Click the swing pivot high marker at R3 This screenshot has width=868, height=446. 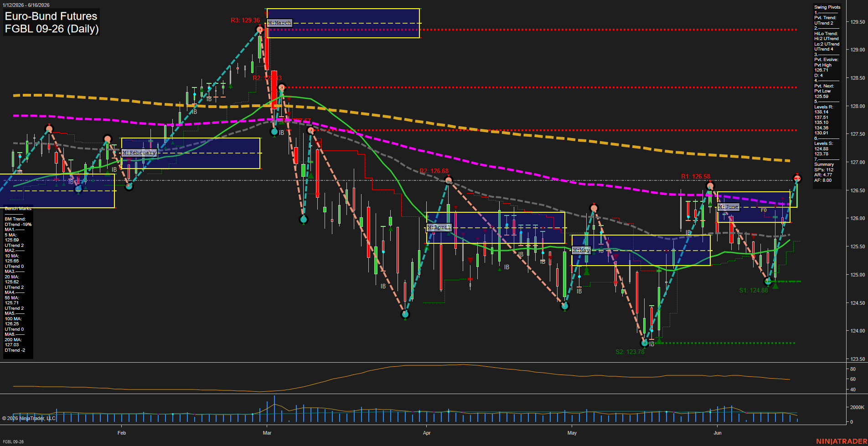click(260, 30)
